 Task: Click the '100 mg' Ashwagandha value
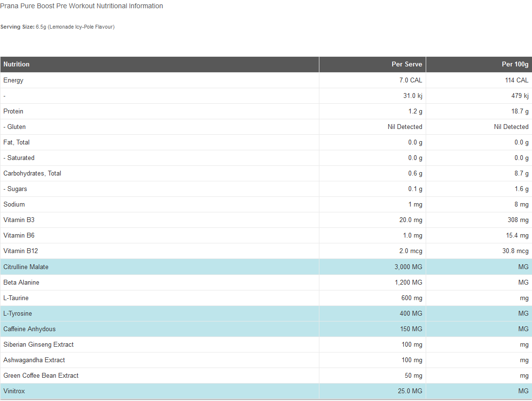[412, 360]
